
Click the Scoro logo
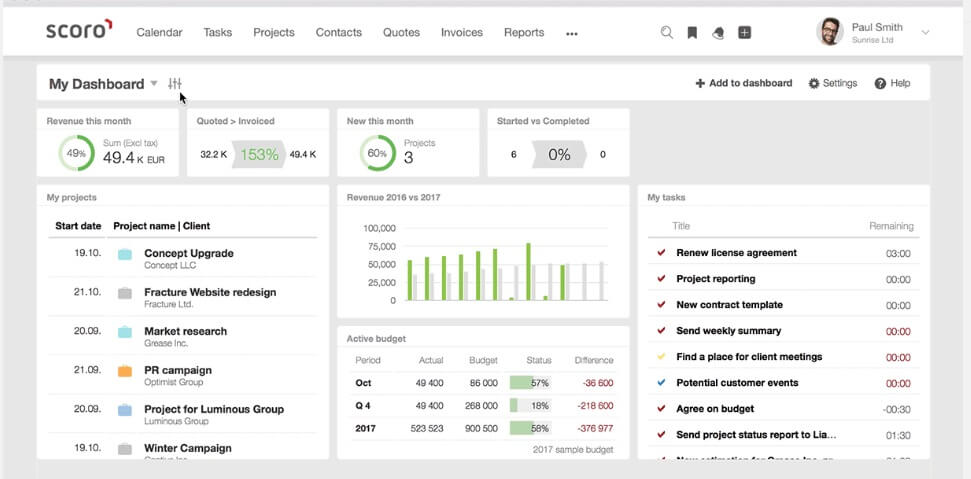(79, 29)
